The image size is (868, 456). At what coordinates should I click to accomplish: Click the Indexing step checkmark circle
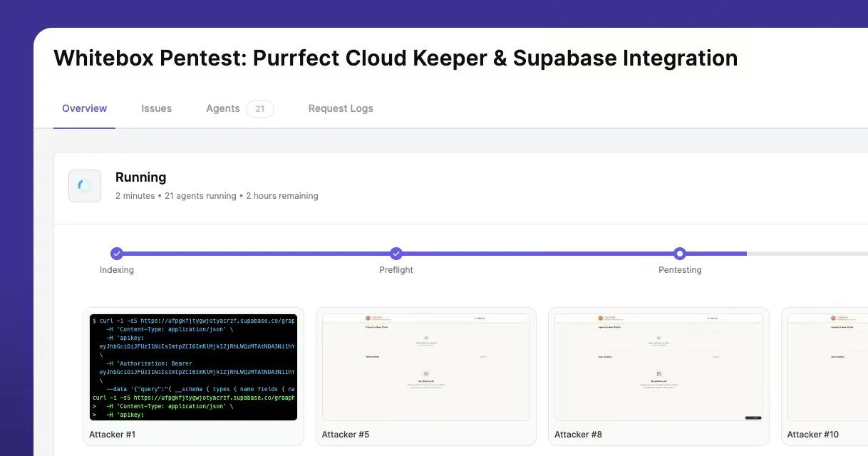point(117,254)
